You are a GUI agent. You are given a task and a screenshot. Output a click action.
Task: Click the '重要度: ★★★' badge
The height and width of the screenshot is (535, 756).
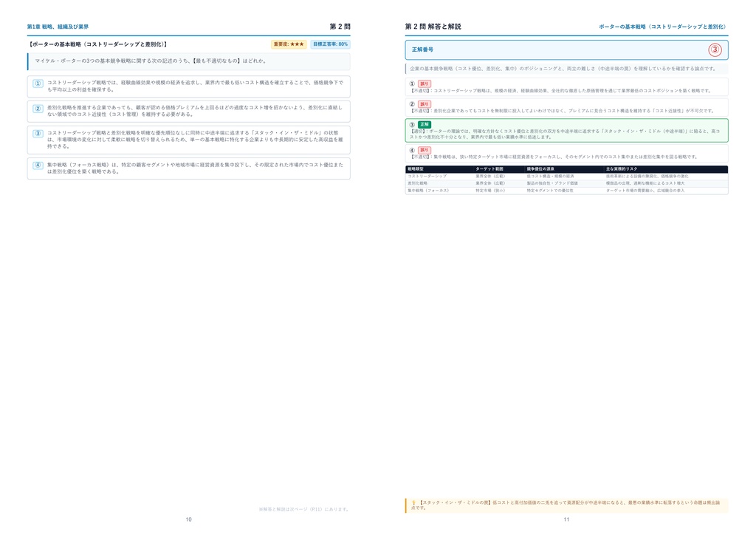289,44
